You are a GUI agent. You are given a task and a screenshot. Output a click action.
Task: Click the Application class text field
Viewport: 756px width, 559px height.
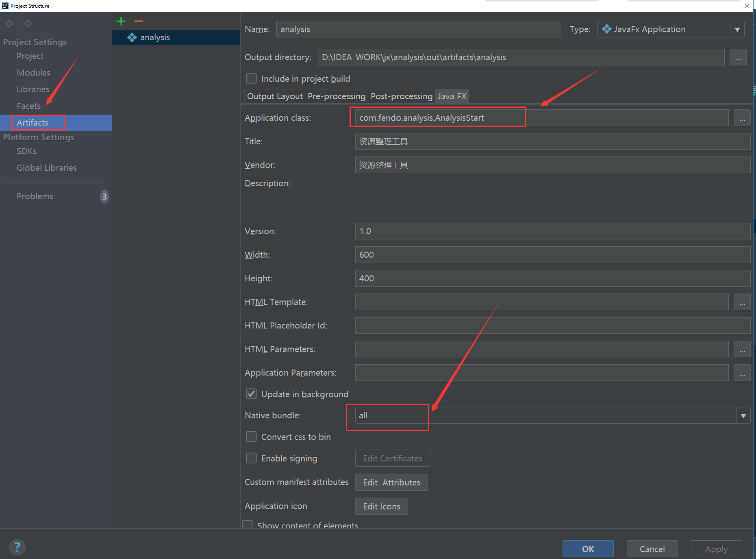pyautogui.click(x=542, y=118)
